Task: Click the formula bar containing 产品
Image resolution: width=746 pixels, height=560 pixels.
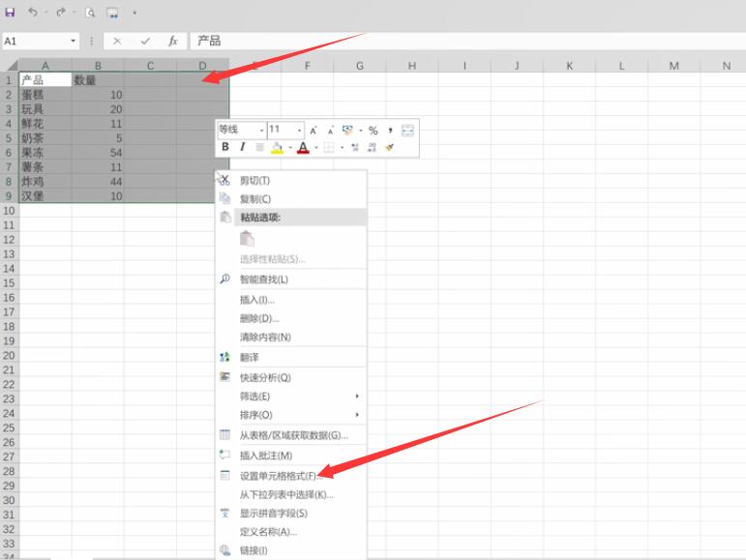Action: [467, 41]
